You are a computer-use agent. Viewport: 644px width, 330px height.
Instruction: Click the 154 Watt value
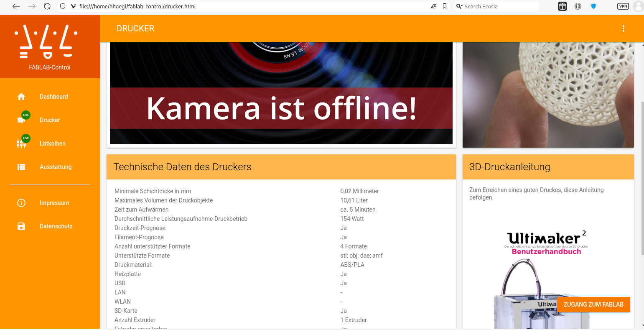352,219
